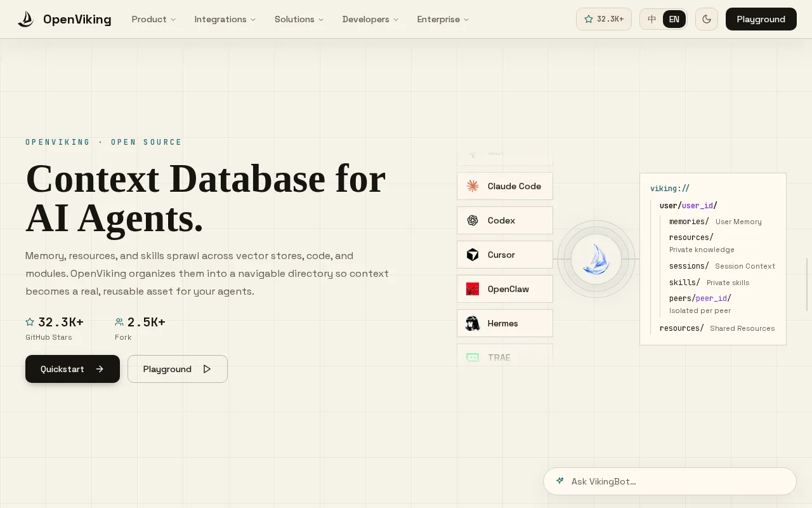Toggle dark mode with moon icon

(x=707, y=19)
